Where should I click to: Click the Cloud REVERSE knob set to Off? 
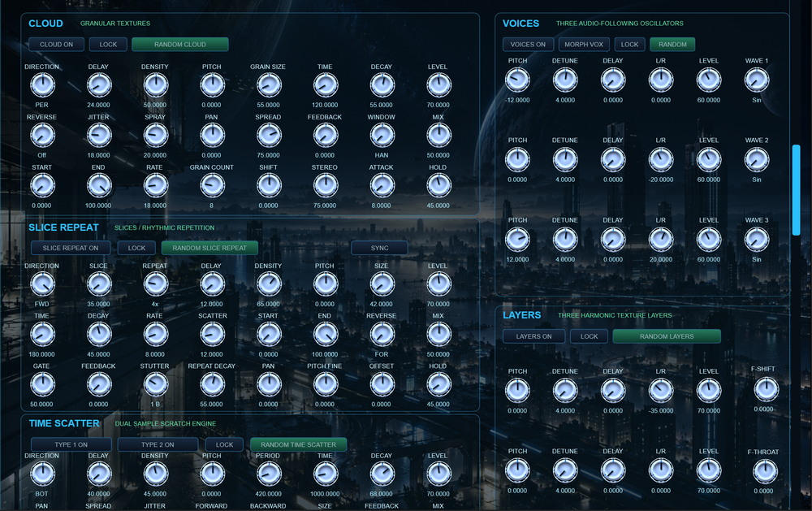point(42,135)
